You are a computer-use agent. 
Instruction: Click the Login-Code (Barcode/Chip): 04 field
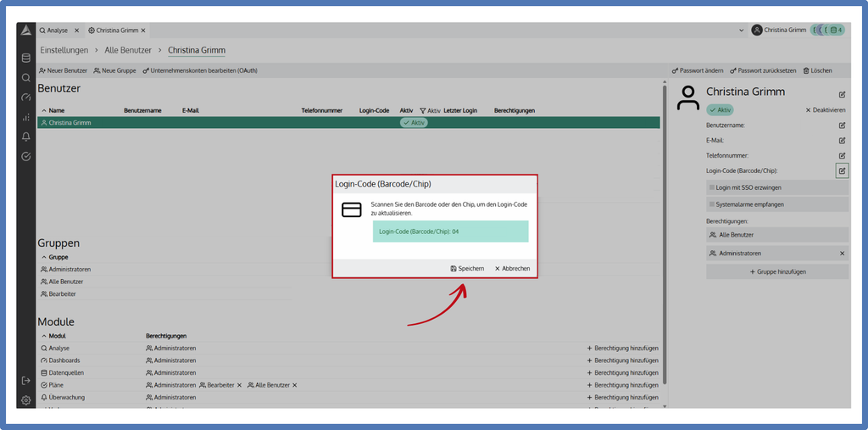click(x=451, y=232)
